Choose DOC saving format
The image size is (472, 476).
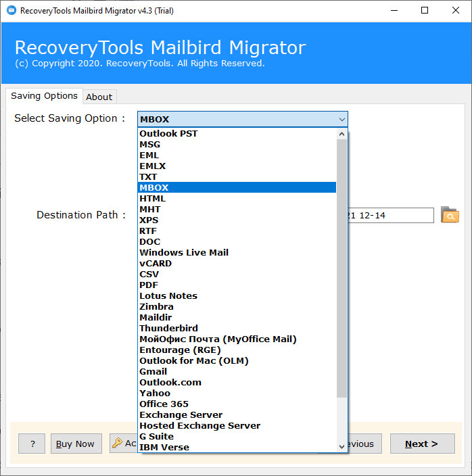coord(237,241)
